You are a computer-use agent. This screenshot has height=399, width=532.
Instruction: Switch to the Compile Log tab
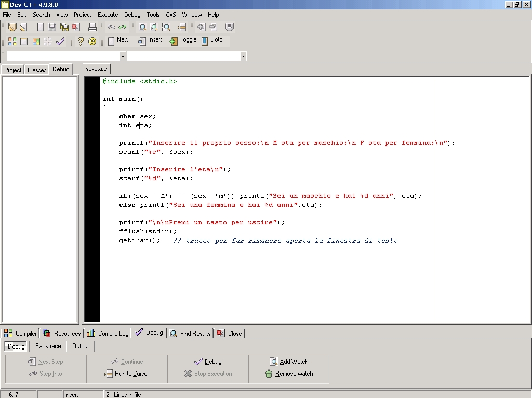click(108, 333)
